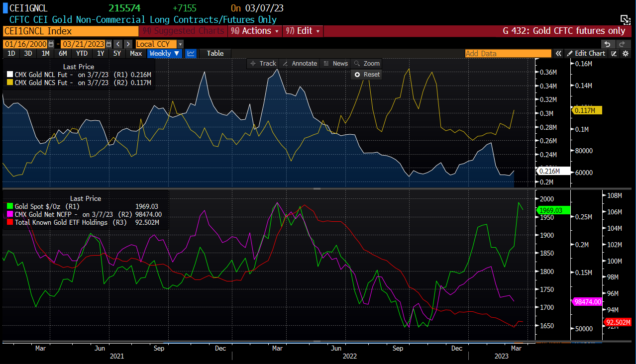Select the Reset radio option

pyautogui.click(x=366, y=74)
